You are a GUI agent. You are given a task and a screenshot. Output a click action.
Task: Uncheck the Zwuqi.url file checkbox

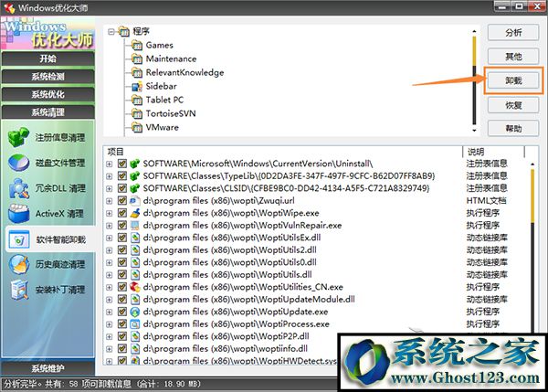point(122,200)
